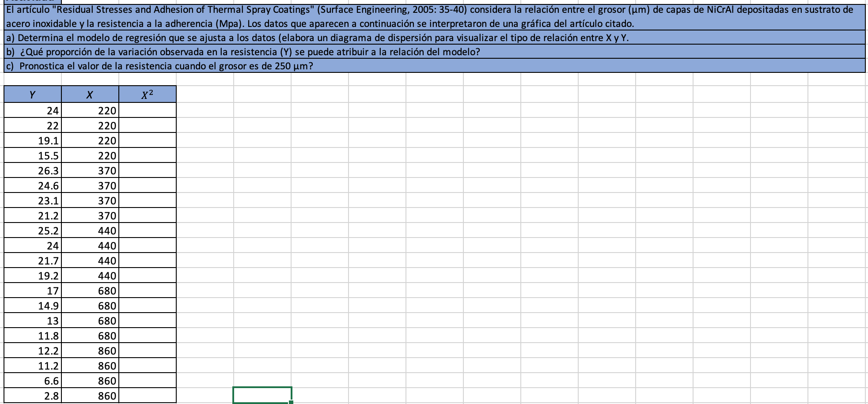Select the Y cell containing 19.2
868x404 pixels.
click(x=33, y=276)
